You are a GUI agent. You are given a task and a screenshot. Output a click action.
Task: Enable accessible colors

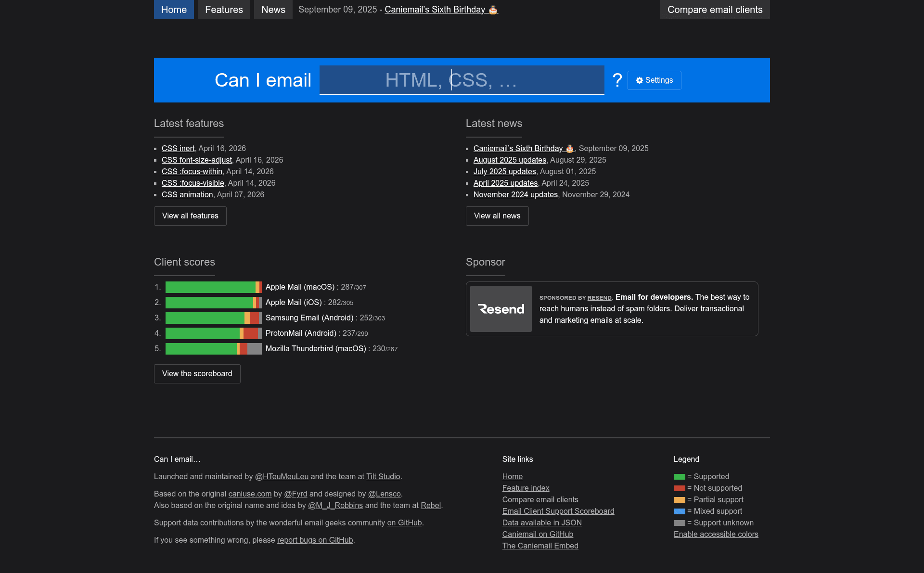pos(716,535)
